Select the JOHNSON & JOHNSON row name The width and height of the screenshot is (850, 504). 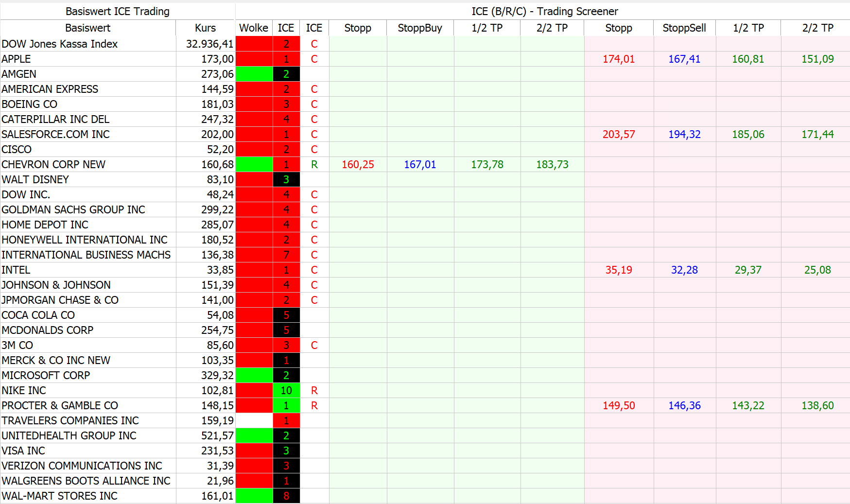click(x=56, y=285)
